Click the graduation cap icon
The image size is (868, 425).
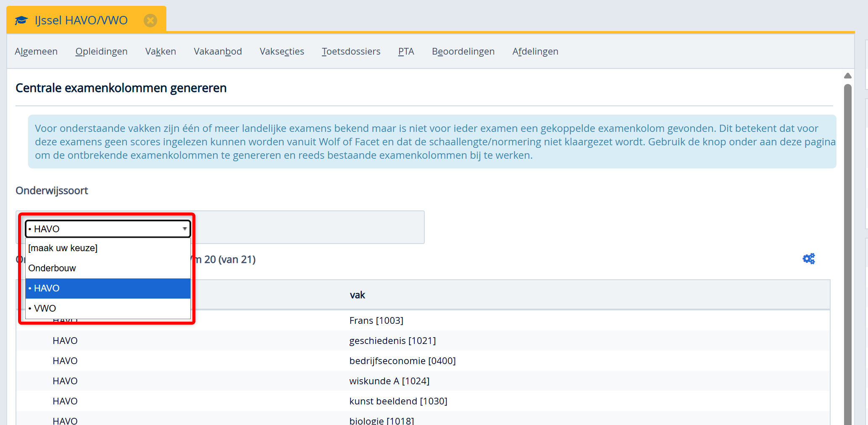21,20
